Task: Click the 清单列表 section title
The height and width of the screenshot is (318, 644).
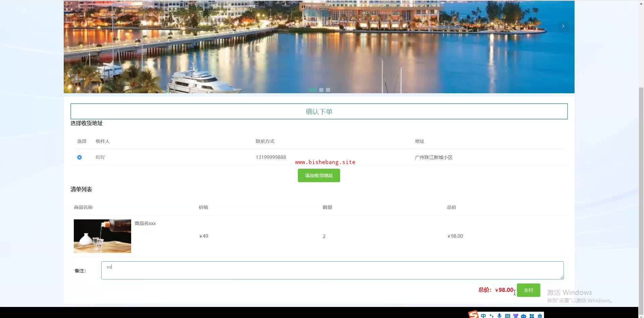Action: click(81, 189)
